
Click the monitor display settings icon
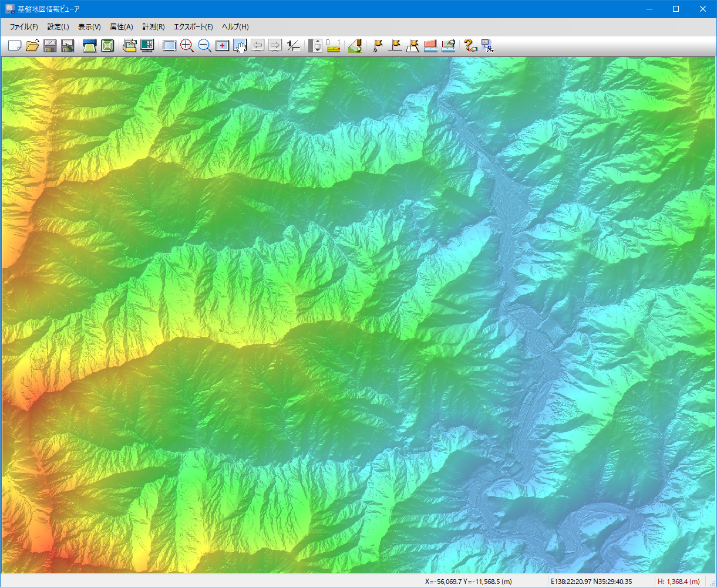pyautogui.click(x=147, y=45)
